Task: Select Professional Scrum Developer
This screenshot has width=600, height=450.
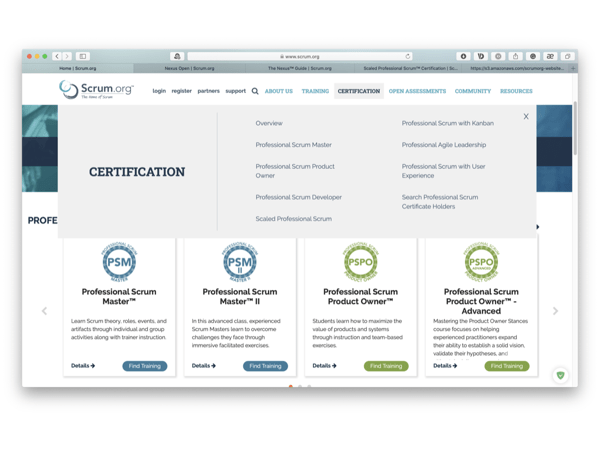Action: pyautogui.click(x=298, y=197)
